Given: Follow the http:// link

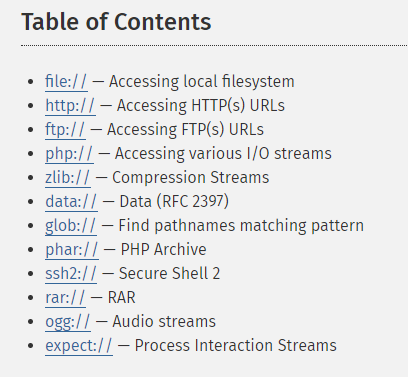Looking at the screenshot, I should click(x=70, y=106).
